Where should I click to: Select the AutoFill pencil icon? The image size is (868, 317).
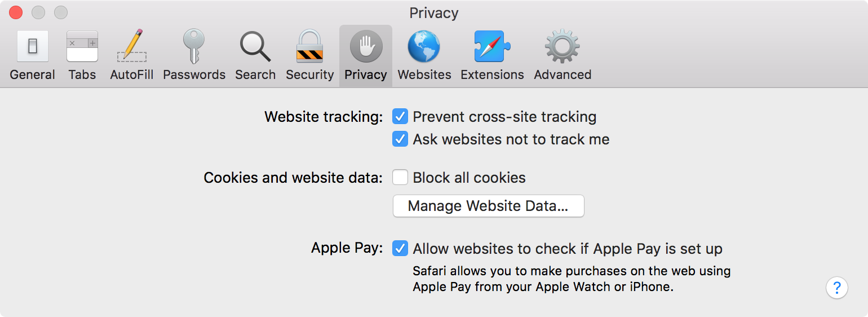(132, 46)
